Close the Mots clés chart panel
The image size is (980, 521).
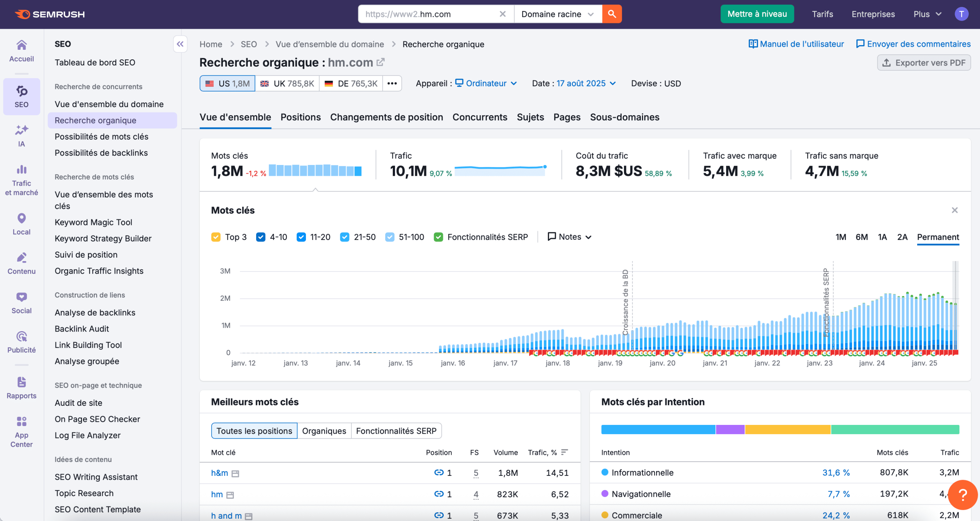[955, 210]
